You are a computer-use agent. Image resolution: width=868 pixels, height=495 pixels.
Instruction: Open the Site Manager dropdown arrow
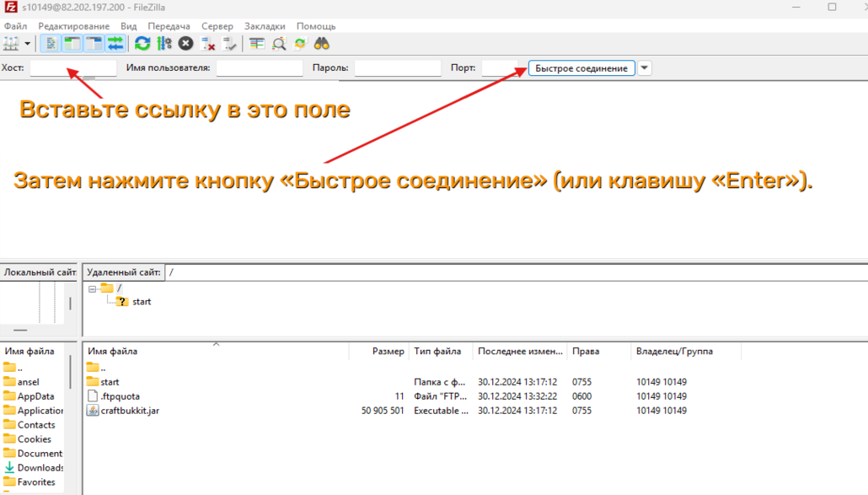point(27,43)
